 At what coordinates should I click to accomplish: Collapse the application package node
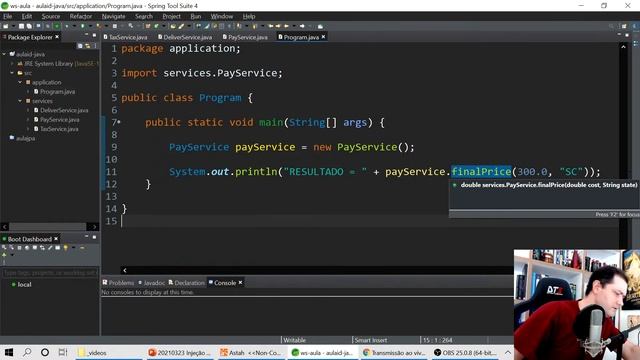(20, 82)
